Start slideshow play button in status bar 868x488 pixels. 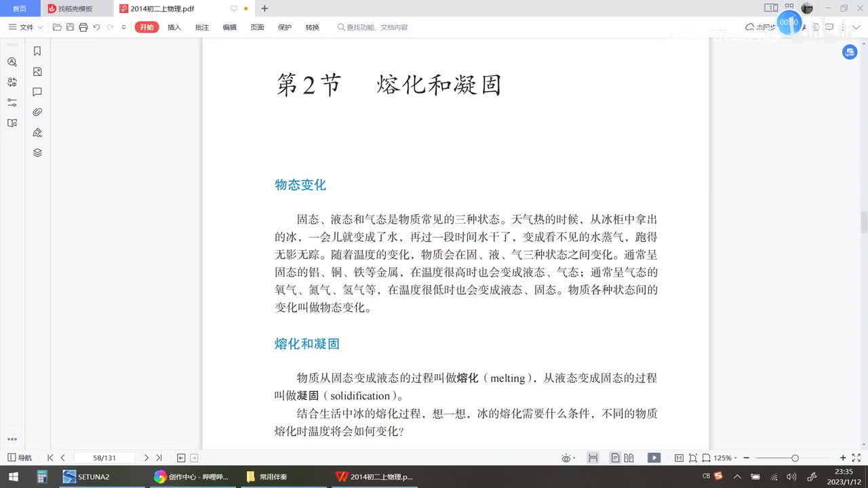pos(654,458)
